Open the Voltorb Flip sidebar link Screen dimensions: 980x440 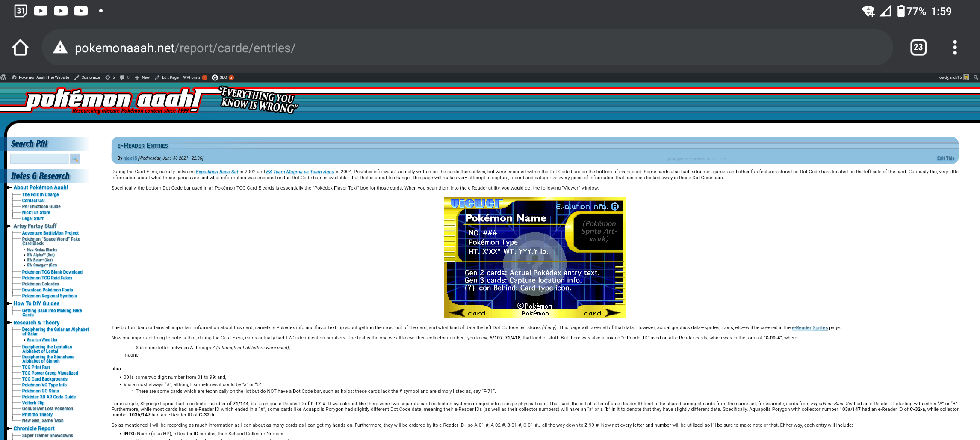tap(33, 403)
